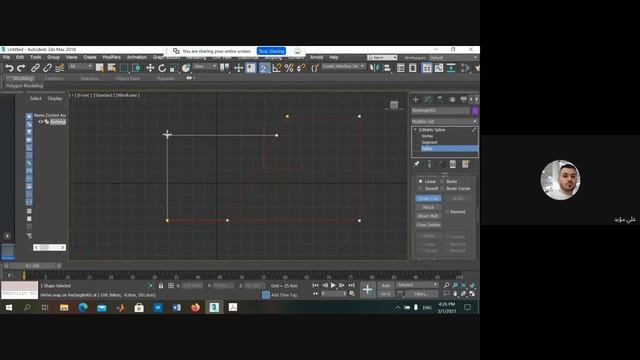640x360 pixels.
Task: Toggle the Percent Snap tool
Action: (x=289, y=68)
